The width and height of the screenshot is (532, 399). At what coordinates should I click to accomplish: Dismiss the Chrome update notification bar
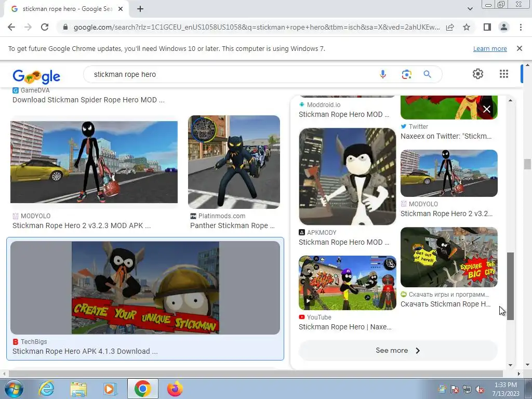click(519, 48)
